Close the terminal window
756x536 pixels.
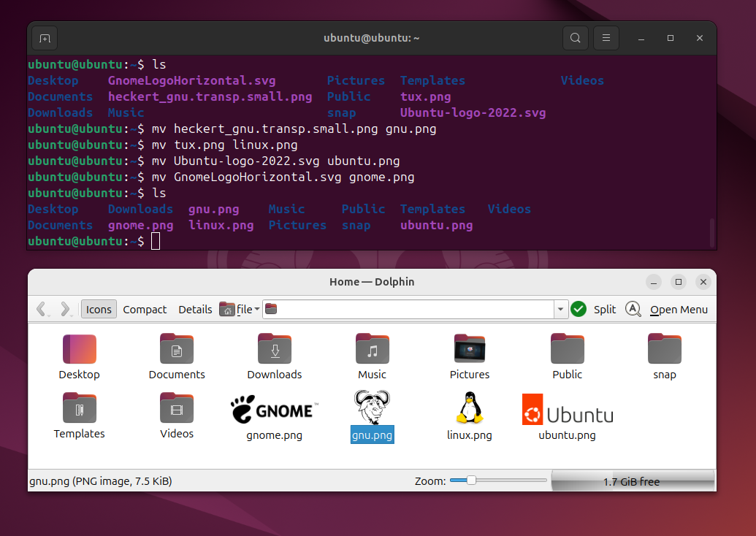pyautogui.click(x=700, y=38)
